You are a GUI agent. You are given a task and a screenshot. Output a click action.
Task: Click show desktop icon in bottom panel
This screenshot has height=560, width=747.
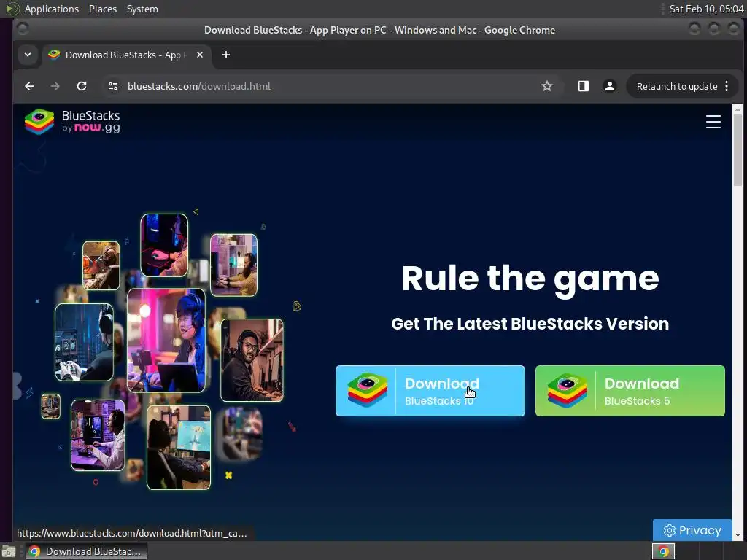point(9,551)
